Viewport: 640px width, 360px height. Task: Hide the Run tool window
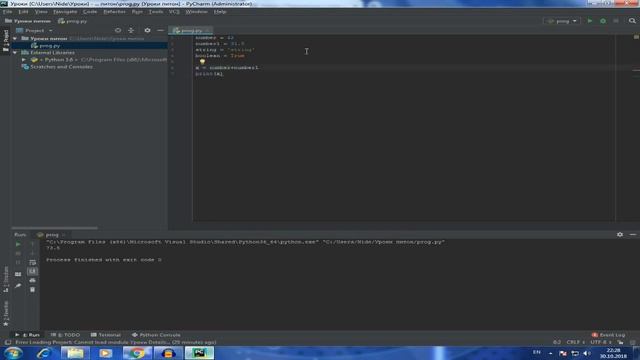coord(633,234)
